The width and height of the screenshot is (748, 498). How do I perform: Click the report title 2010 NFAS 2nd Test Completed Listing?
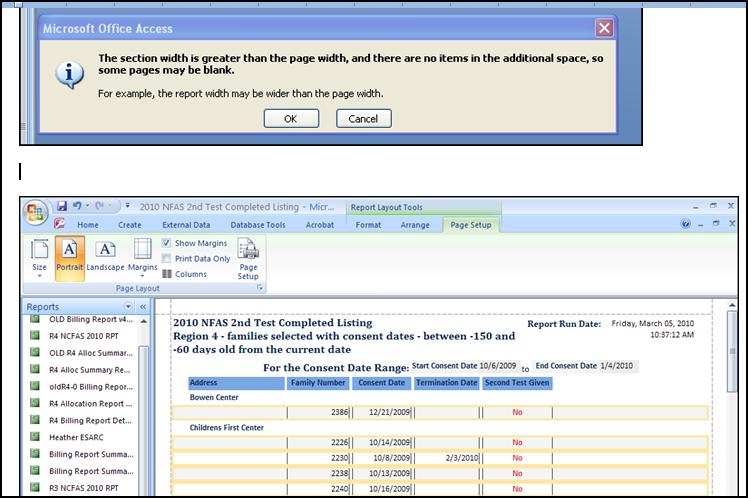point(273,323)
